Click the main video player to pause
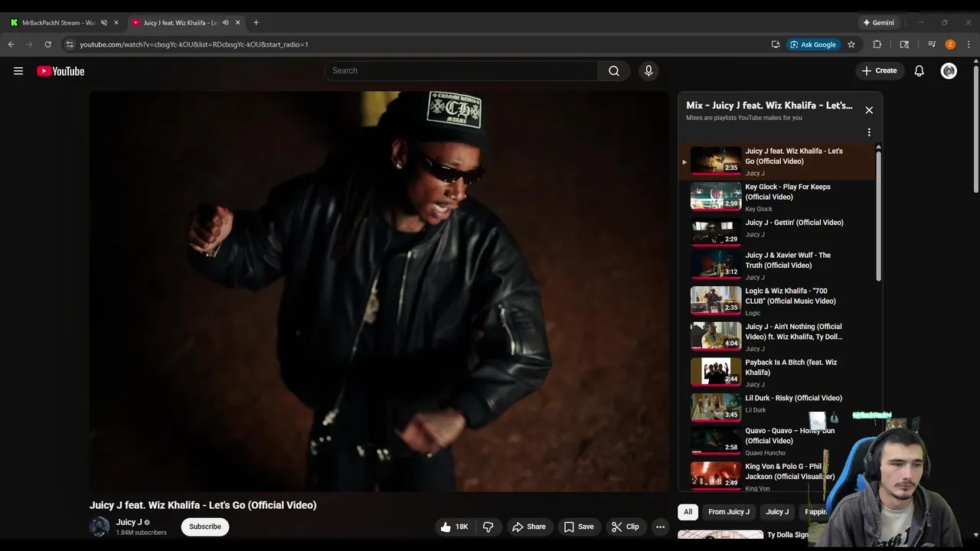The image size is (980, 551). click(x=379, y=292)
